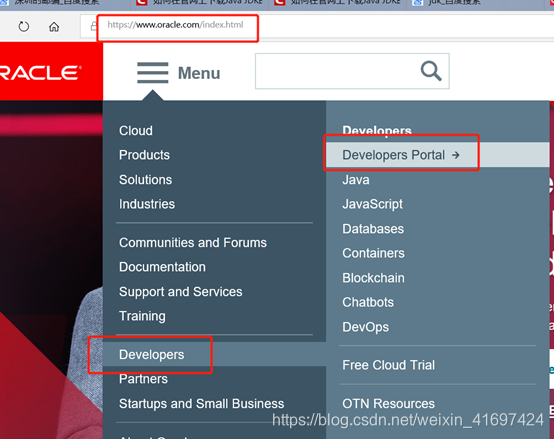The width and height of the screenshot is (554, 439).
Task: Open the Java submenu link
Action: (356, 180)
